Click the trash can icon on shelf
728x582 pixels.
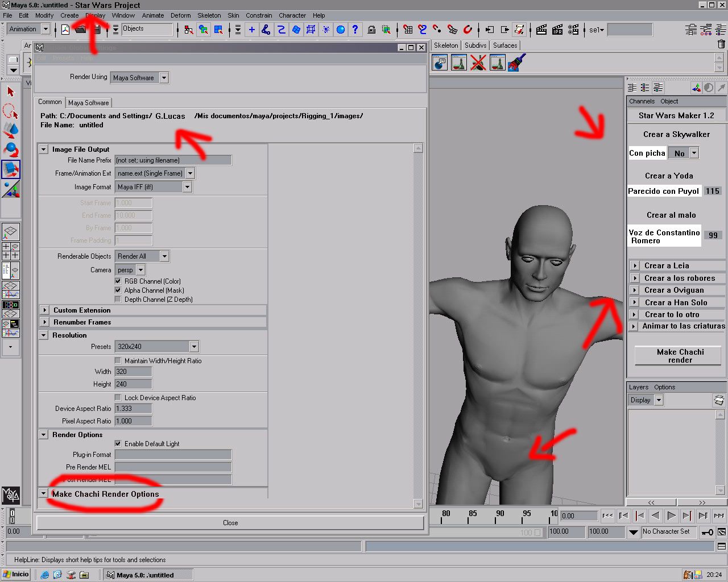(x=721, y=44)
